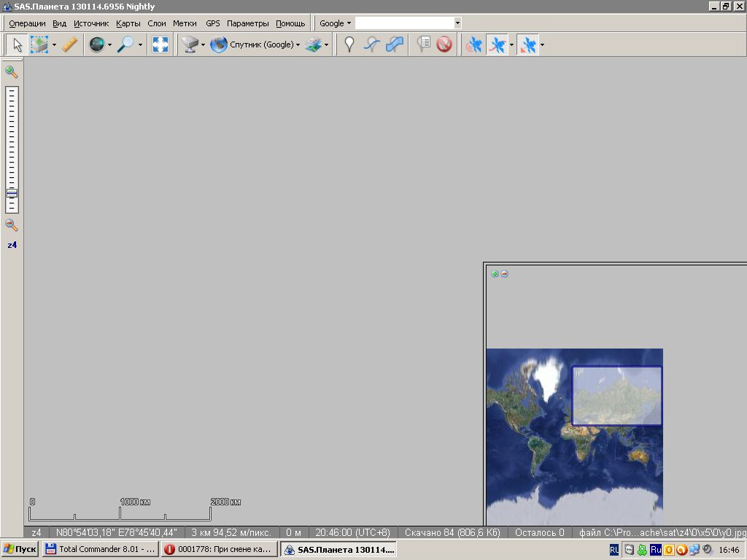Click the add path icon
Viewport: 747px width, 560px height.
pyautogui.click(x=371, y=45)
